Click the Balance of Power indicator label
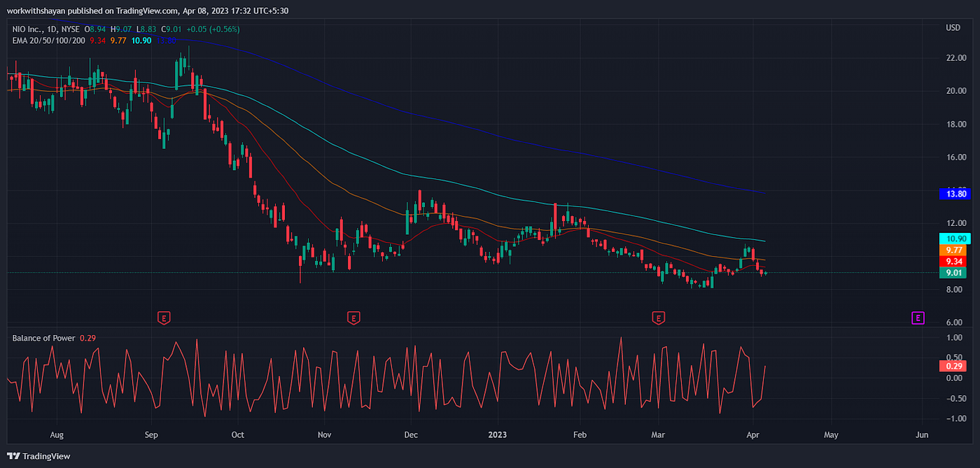980x468 pixels. 44,338
